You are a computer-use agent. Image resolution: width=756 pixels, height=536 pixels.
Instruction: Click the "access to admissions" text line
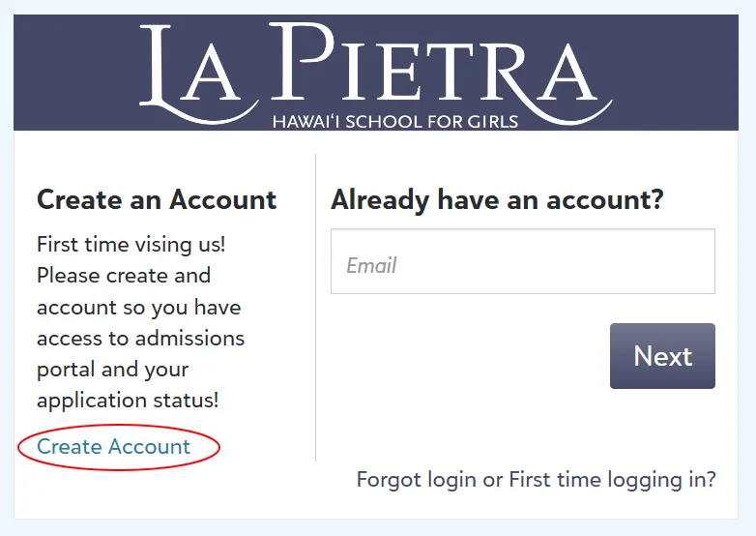click(140, 339)
